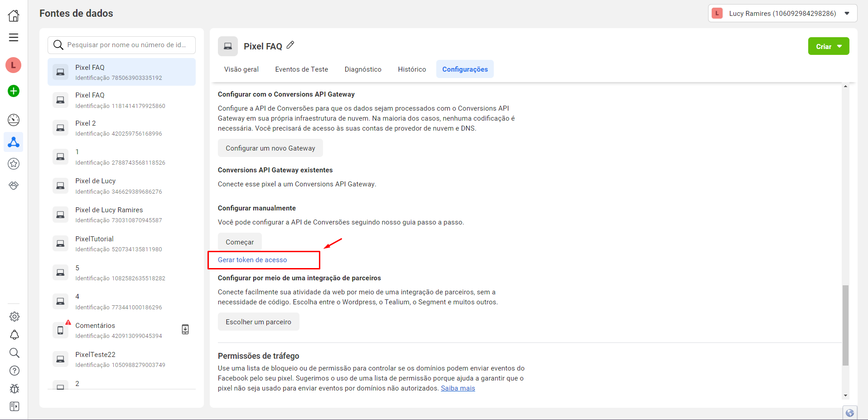Select the Comentários data source
This screenshot has width=868, height=420.
[121, 331]
